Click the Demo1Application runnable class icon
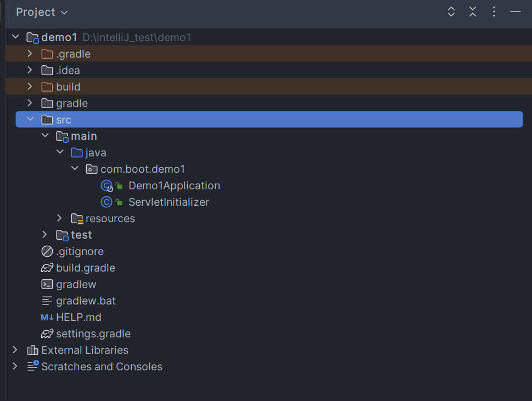Image resolution: width=532 pixels, height=401 pixels. click(x=107, y=186)
